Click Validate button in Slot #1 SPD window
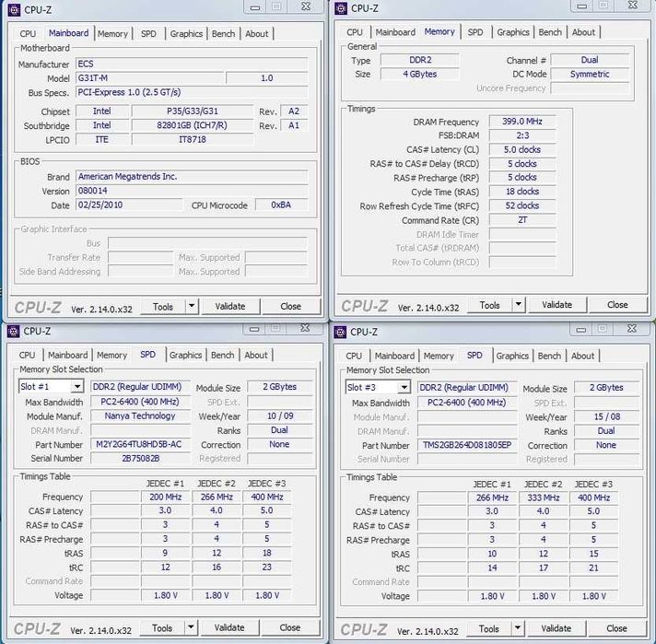 pos(229,627)
